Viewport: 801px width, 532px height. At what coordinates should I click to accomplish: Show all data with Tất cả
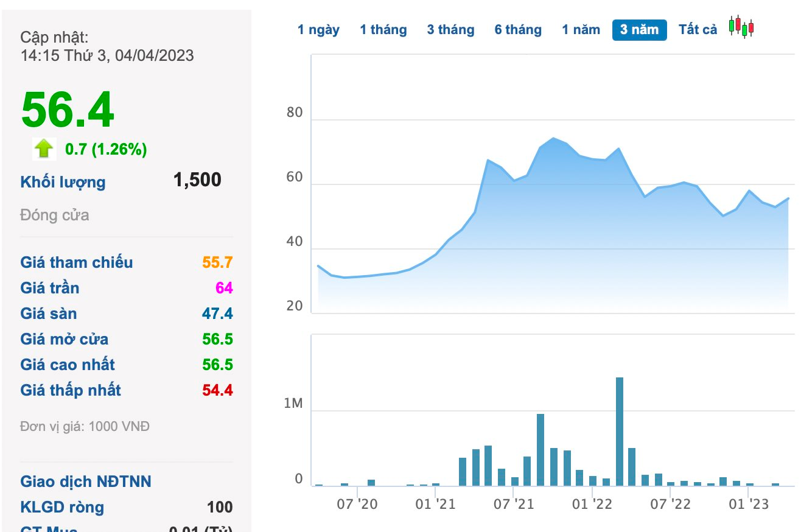tap(698, 30)
